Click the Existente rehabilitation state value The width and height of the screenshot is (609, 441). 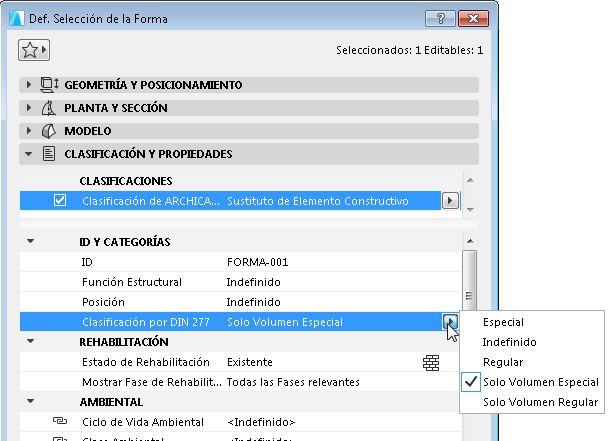coord(249,362)
